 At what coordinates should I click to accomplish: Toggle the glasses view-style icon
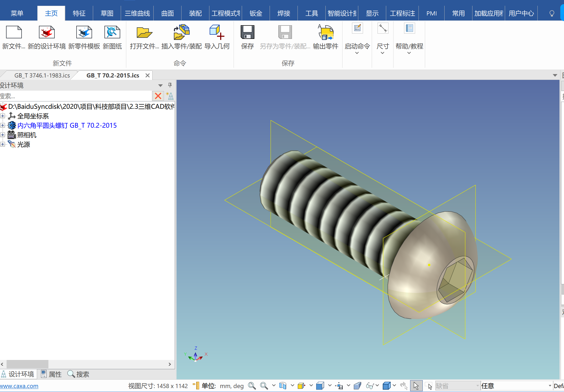point(370,386)
